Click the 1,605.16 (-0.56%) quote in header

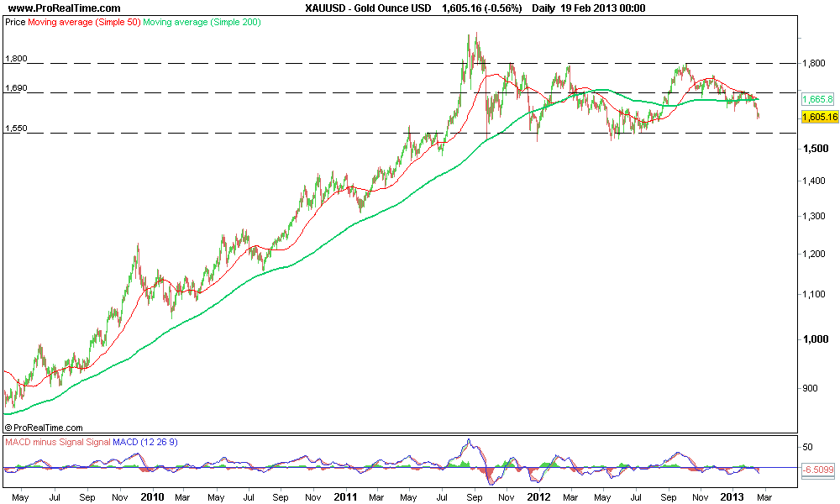tap(481, 8)
